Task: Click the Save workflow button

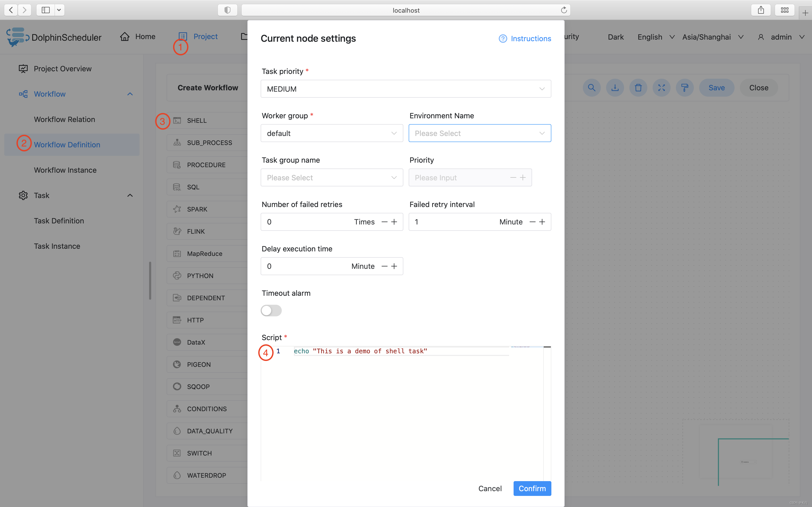Action: click(716, 88)
